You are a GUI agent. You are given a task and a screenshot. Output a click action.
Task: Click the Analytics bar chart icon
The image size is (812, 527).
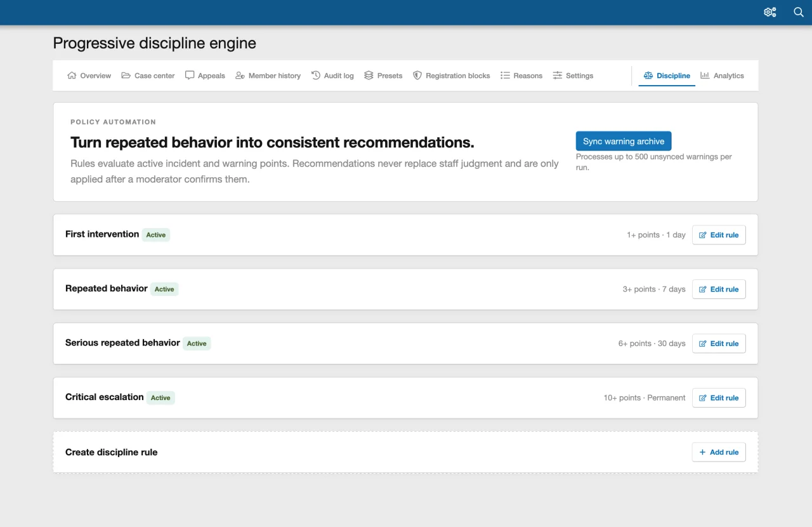705,76
